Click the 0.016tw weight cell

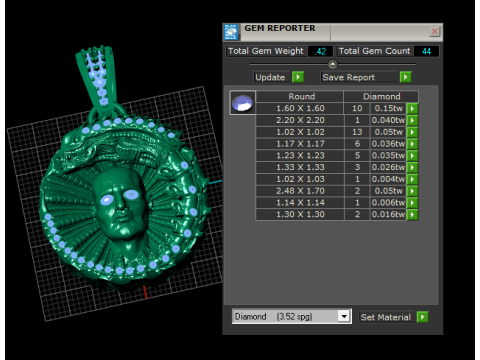(x=388, y=214)
